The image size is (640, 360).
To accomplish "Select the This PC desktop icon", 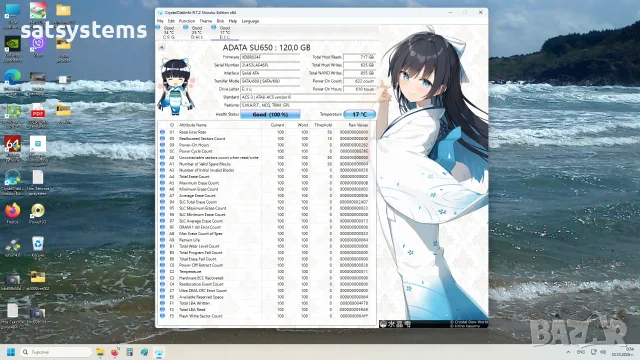I will coord(13,15).
